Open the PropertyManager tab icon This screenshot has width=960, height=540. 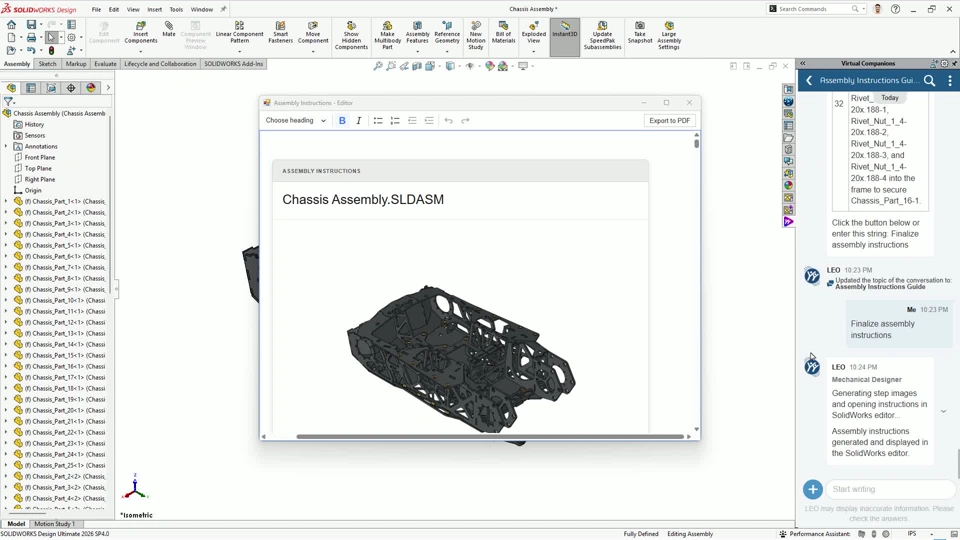[x=31, y=88]
